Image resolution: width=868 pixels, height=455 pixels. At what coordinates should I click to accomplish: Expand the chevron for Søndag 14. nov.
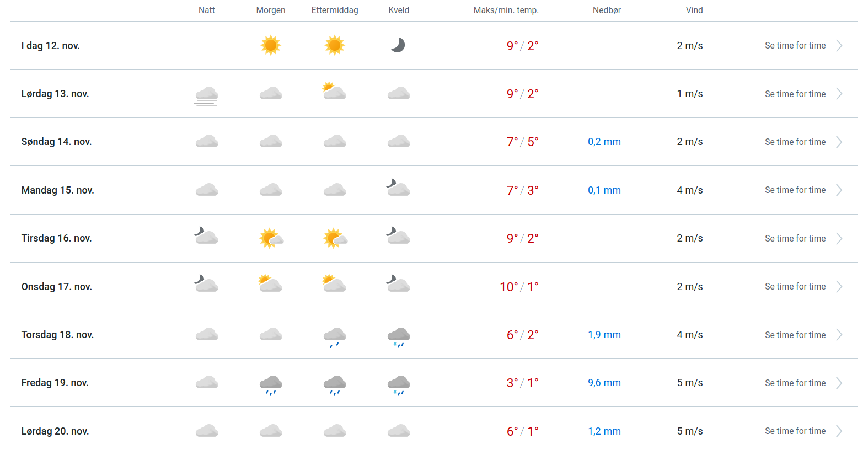839,142
